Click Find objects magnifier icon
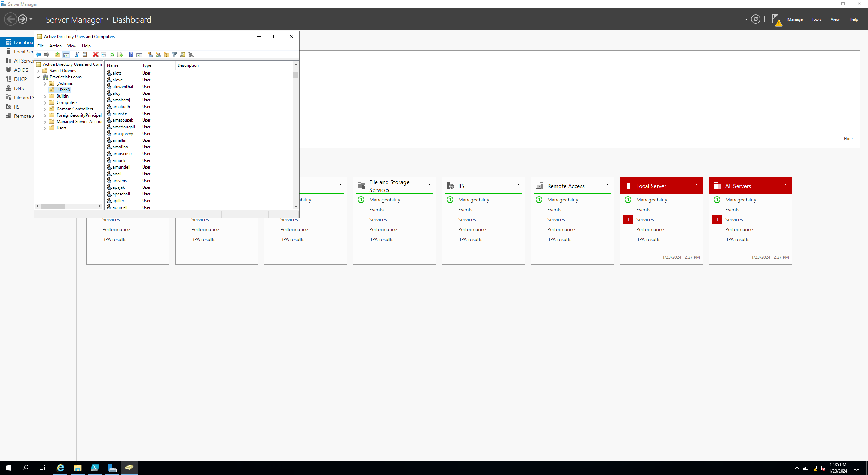Screen dimensions: 868x475 pyautogui.click(x=183, y=54)
